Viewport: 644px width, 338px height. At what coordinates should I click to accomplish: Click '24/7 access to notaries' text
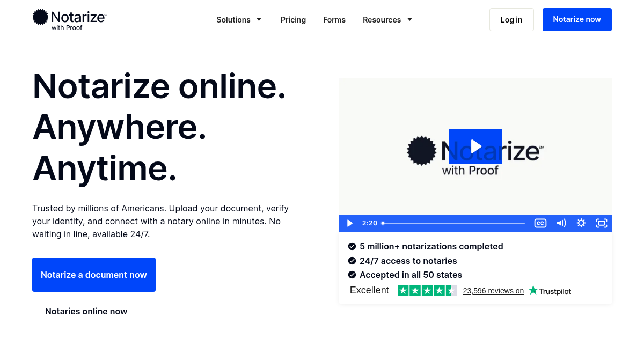(408, 261)
